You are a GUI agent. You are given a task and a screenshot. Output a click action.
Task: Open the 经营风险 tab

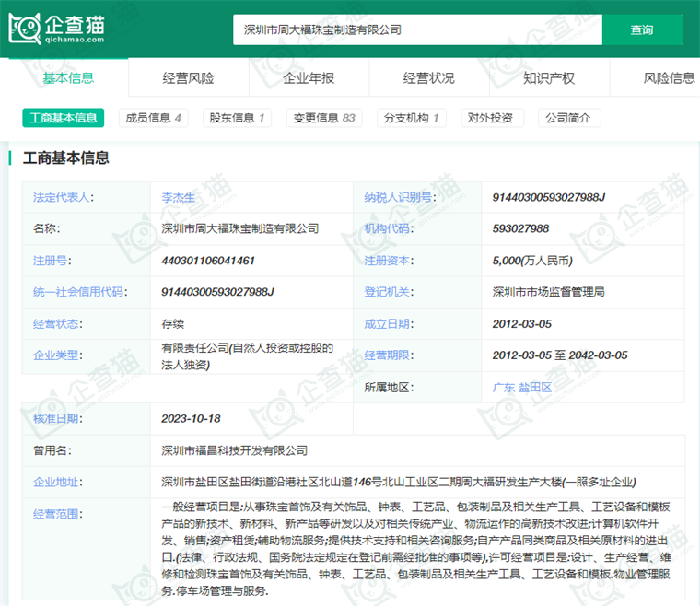pos(189,78)
